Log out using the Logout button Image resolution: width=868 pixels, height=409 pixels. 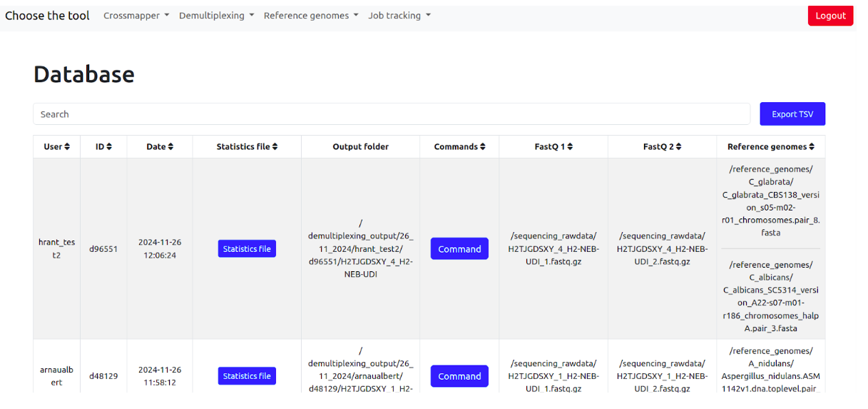(830, 16)
